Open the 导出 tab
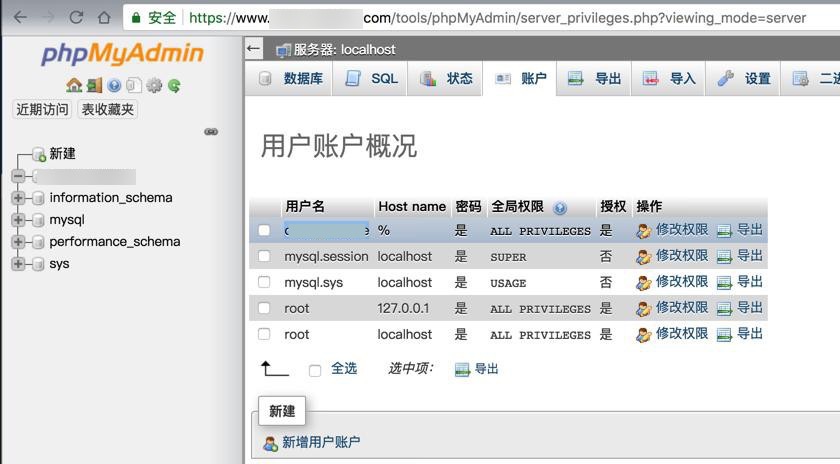840x464 pixels. 594,79
